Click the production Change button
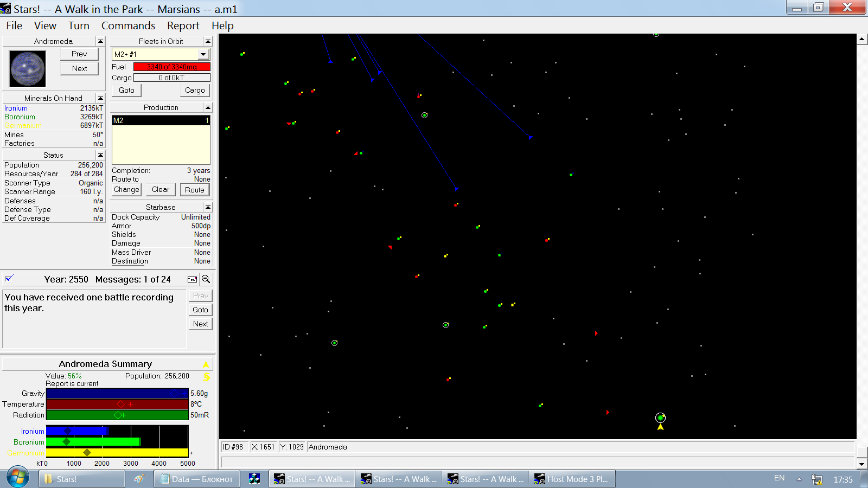This screenshot has height=488, width=868. (126, 189)
